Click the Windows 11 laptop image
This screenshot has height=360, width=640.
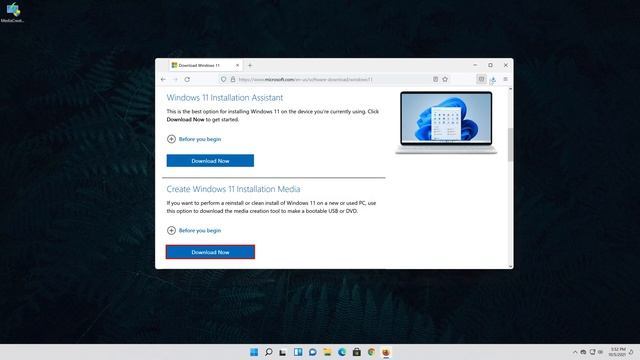pos(446,122)
